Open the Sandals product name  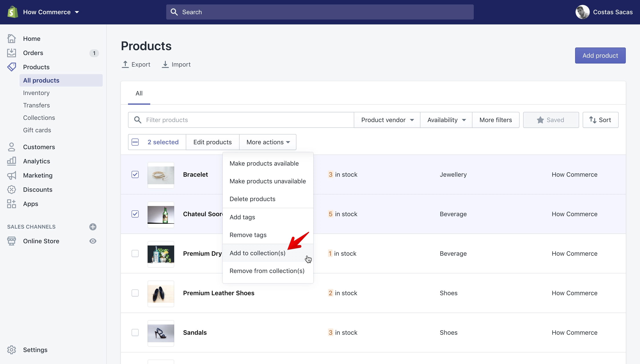pos(195,332)
